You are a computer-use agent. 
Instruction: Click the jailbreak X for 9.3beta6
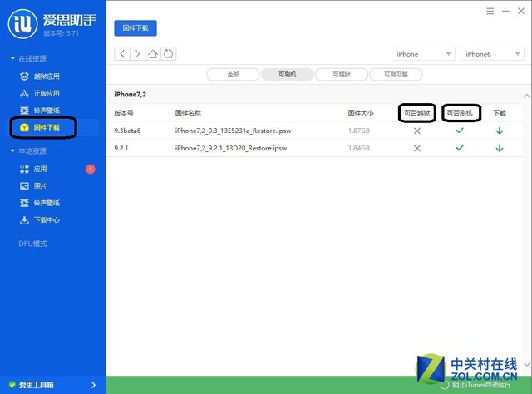coord(417,131)
